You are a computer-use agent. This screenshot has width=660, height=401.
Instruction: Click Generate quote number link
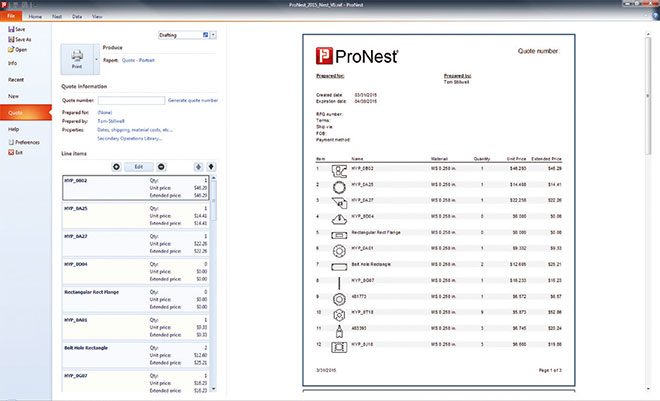click(x=192, y=100)
